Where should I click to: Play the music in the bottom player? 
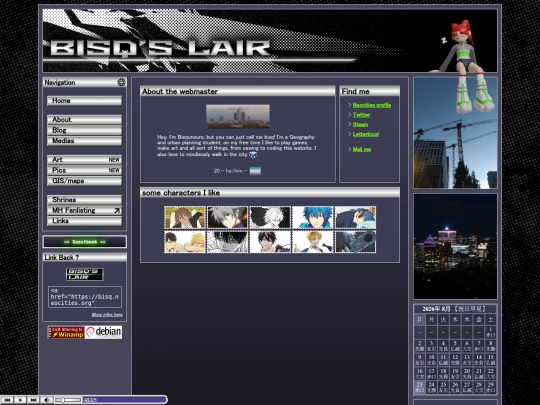pyautogui.click(x=20, y=400)
